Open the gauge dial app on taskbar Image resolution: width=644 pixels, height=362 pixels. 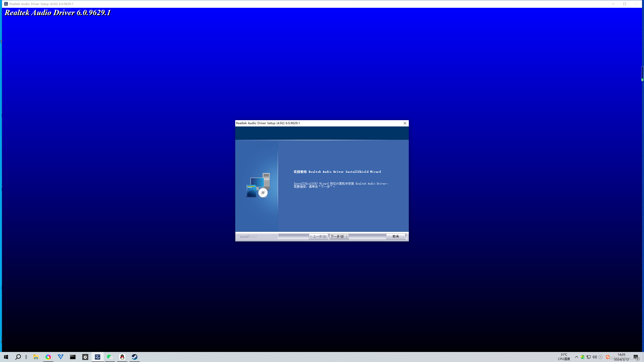click(x=85, y=357)
